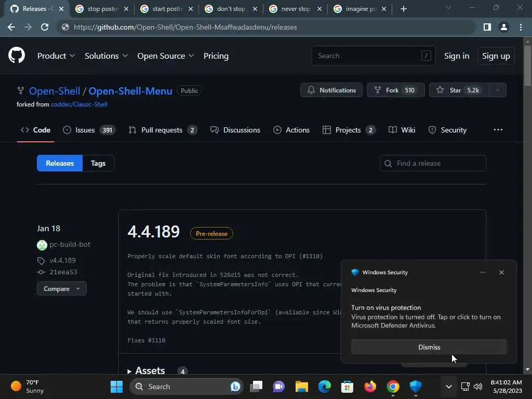This screenshot has width=532, height=399.
Task: Open the network tray icon
Action: [x=465, y=387]
